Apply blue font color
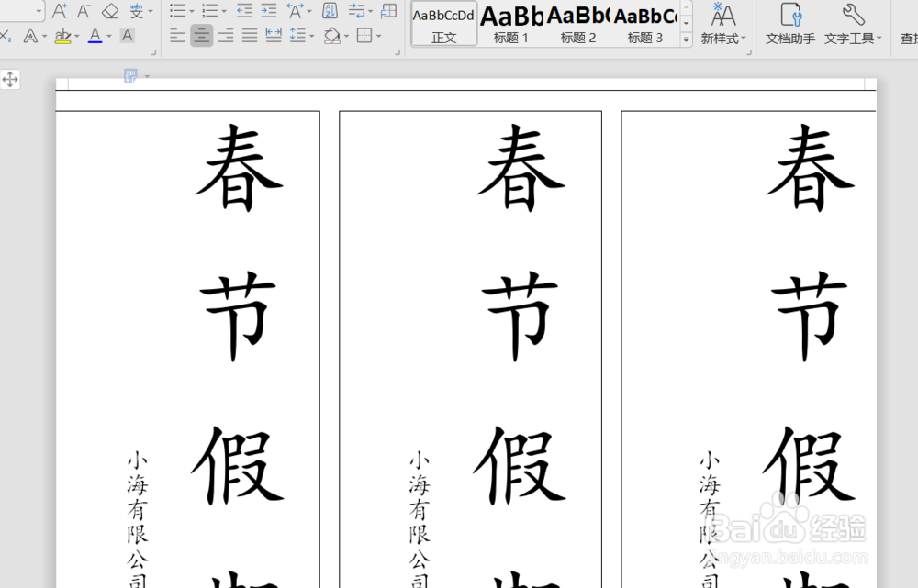 (95, 37)
